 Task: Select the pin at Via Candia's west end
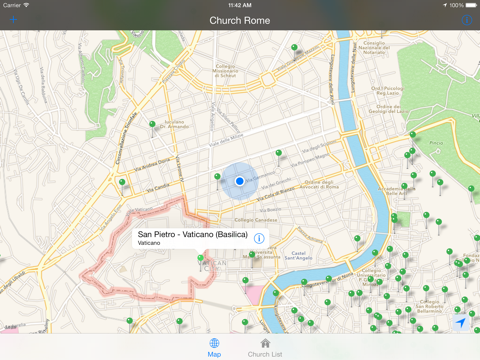click(x=122, y=182)
